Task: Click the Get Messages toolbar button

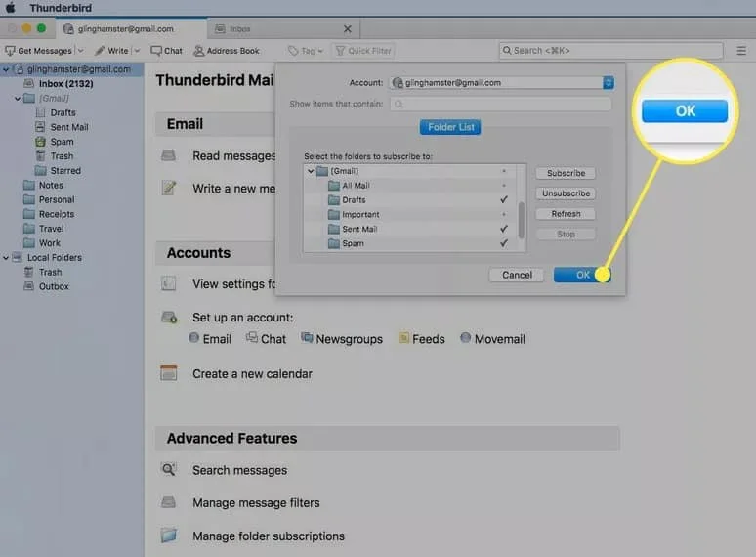Action: tap(38, 51)
